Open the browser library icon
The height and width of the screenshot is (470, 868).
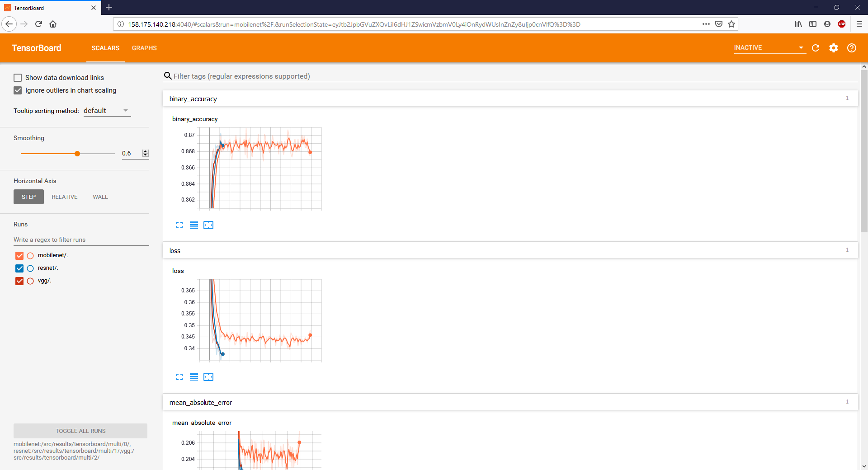798,24
